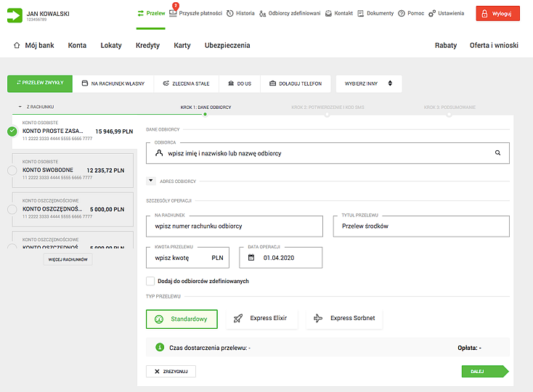Click the Dokumenty document icon
This screenshot has height=392, width=533.
point(361,14)
